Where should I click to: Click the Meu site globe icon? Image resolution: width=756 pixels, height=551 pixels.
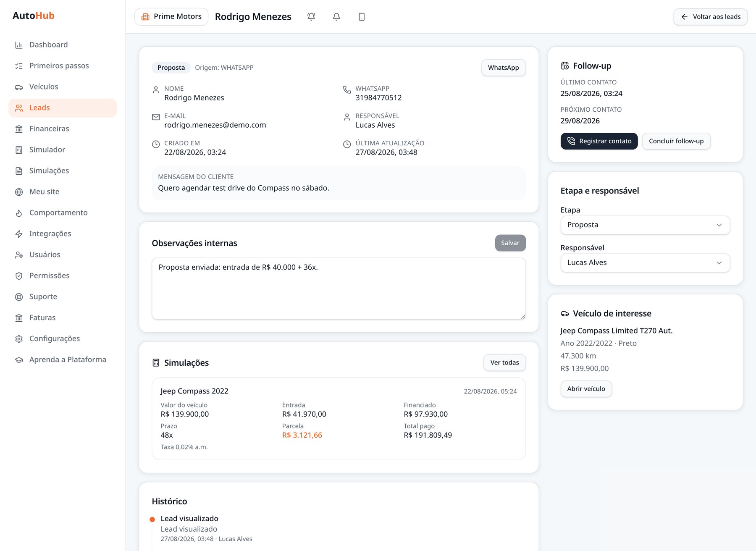point(19,192)
